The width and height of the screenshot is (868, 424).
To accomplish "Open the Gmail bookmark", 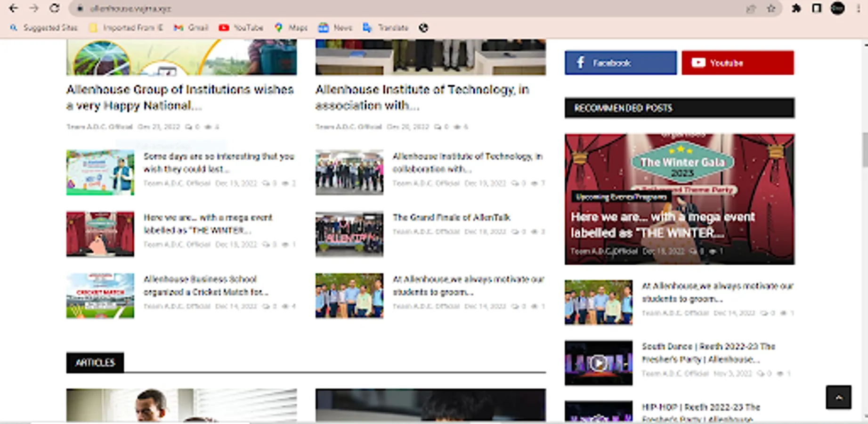I will [191, 28].
